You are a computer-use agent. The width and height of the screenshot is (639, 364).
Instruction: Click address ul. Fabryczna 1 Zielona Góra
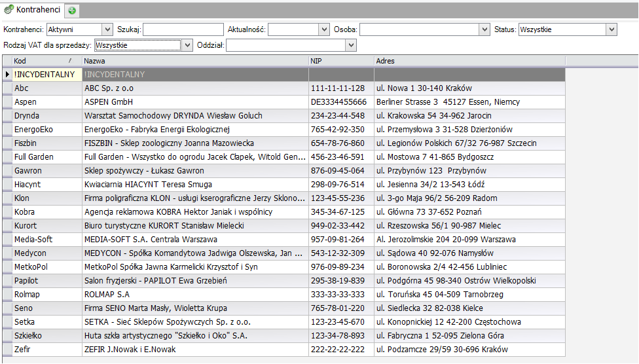[469, 336]
